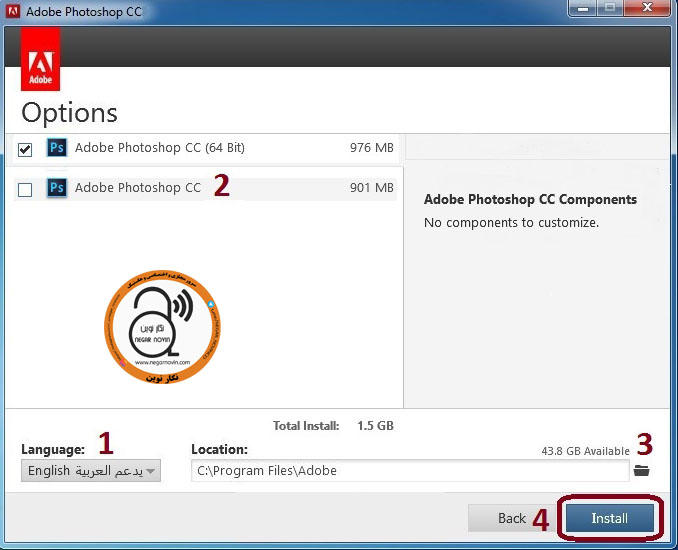Click 'Adobe Photoshop CC Components' heading
Viewport: 678px width, 550px height.
click(x=530, y=199)
